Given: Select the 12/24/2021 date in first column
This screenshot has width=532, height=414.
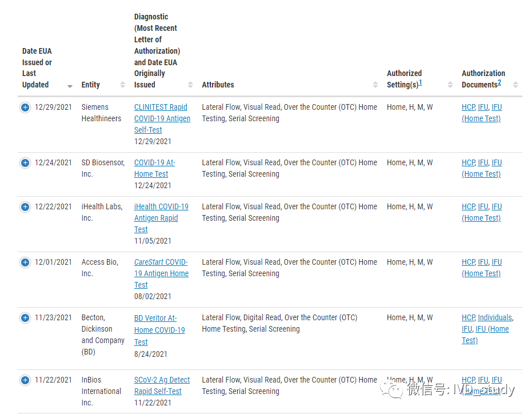Looking at the screenshot, I should (x=53, y=162).
